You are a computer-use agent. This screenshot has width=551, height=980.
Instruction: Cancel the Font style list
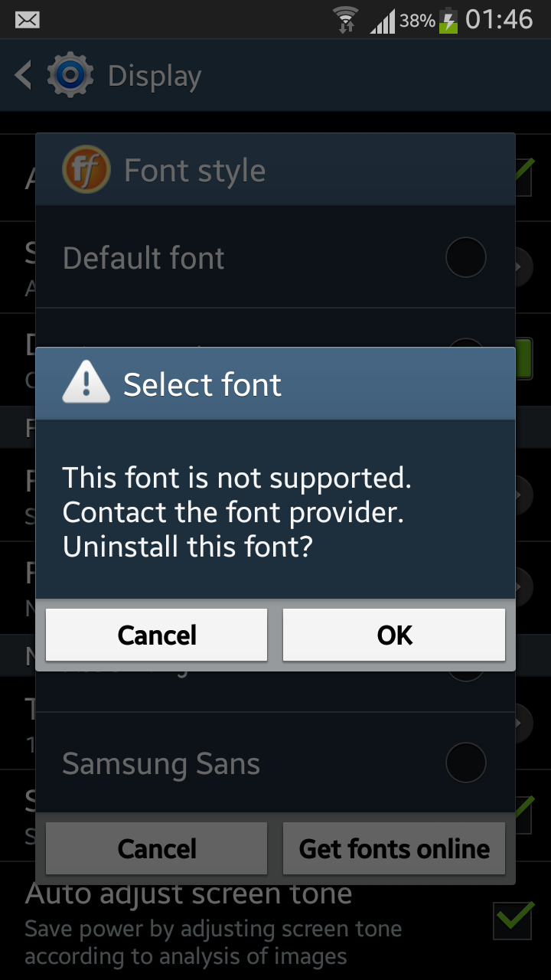click(x=157, y=848)
